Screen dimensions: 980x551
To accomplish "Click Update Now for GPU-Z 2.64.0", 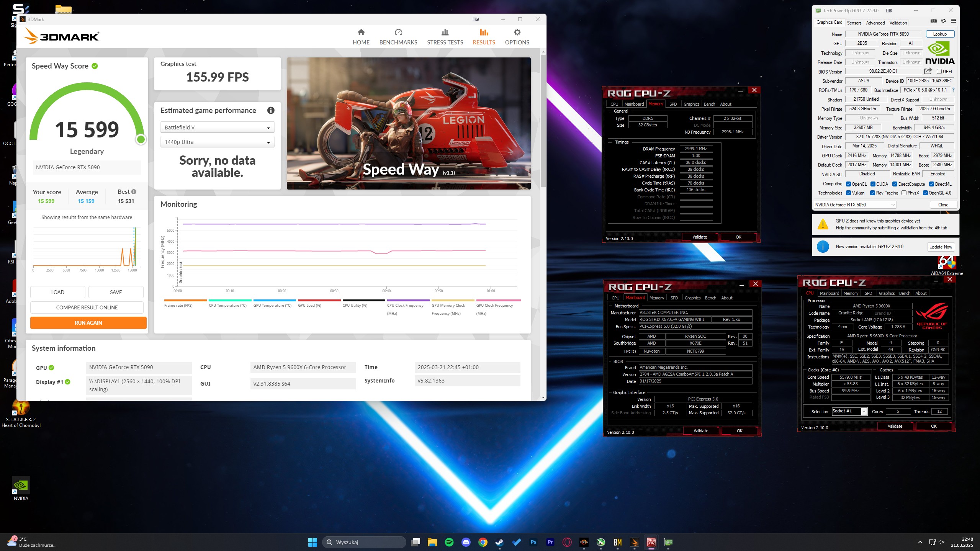I will click(x=941, y=247).
